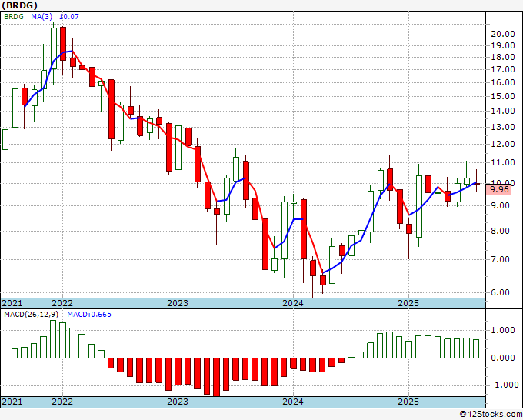The width and height of the screenshot is (523, 420).
Task: Click 2024 on the MACD panel time axis
Action: [x=293, y=402]
